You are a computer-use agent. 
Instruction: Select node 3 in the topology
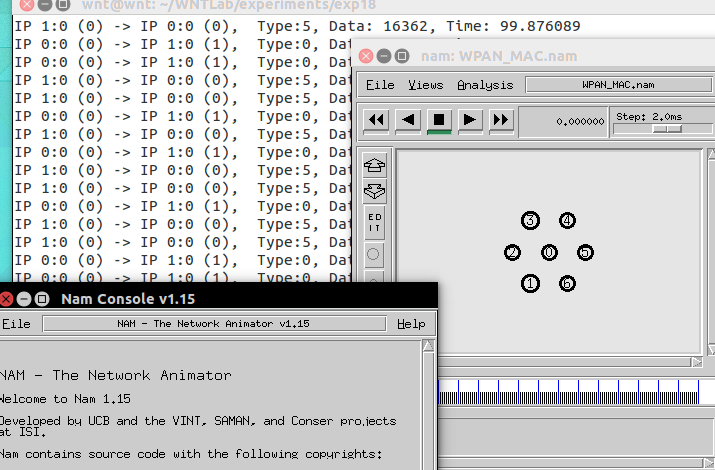click(x=530, y=221)
